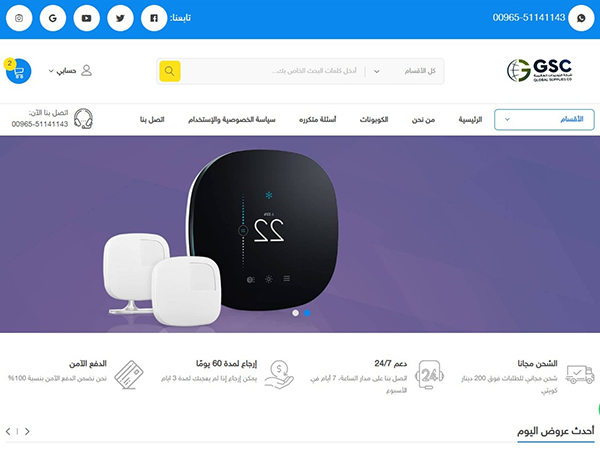Click the next arrow in today's deals

pos(27,432)
